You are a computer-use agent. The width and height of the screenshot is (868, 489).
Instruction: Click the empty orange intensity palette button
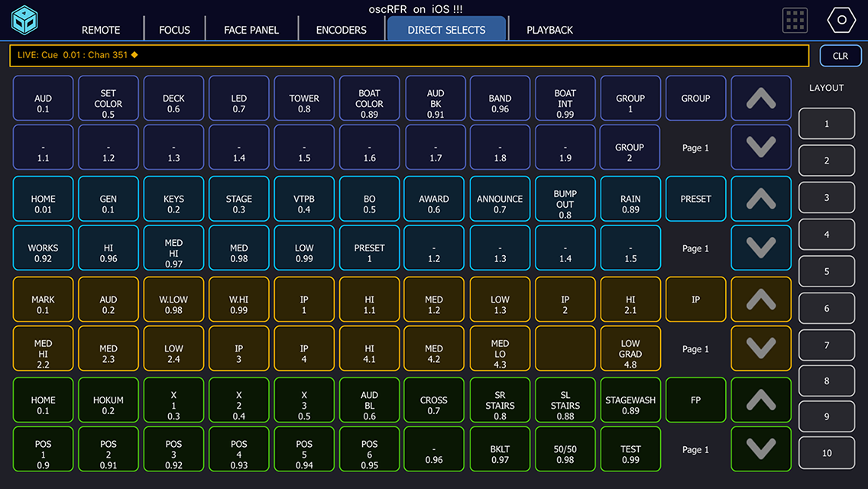tap(565, 348)
